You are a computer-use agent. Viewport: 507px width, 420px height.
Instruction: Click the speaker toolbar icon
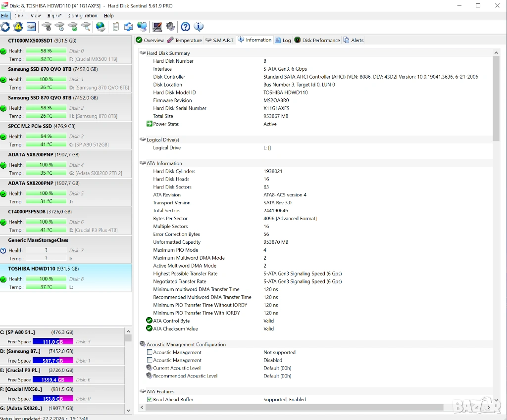point(170,27)
